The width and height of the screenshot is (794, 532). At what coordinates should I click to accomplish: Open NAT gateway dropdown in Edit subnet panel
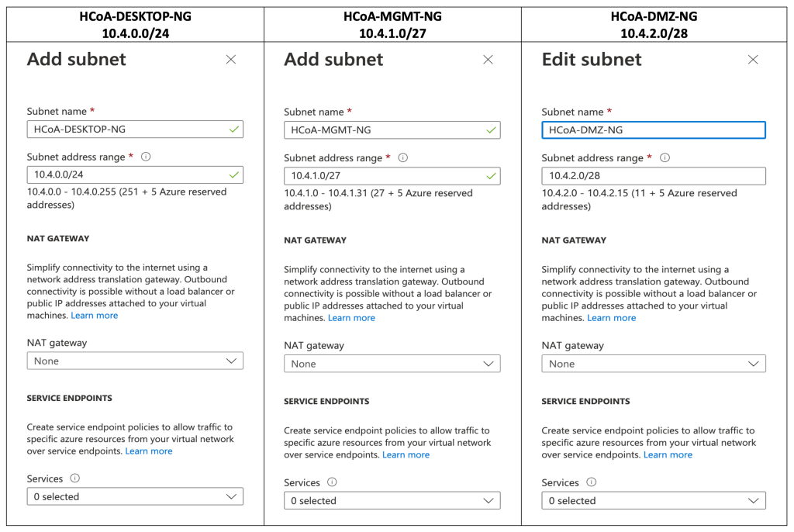point(653,364)
